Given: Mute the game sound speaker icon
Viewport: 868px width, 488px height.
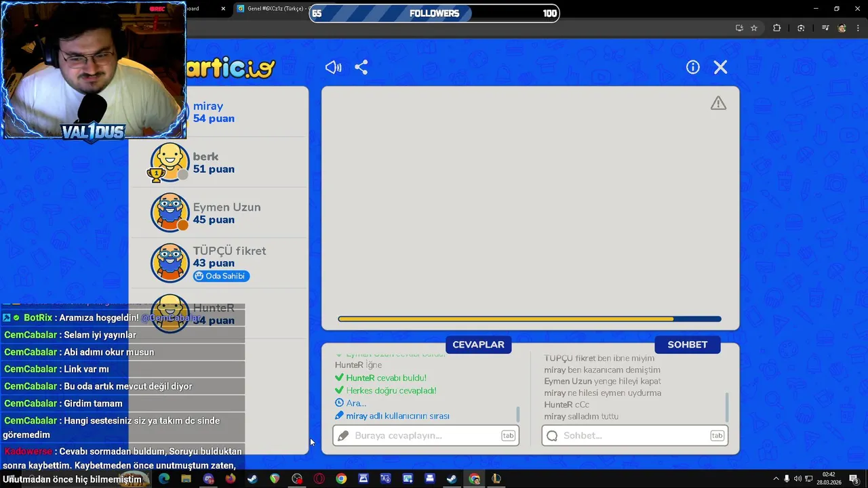Looking at the screenshot, I should click(x=333, y=67).
